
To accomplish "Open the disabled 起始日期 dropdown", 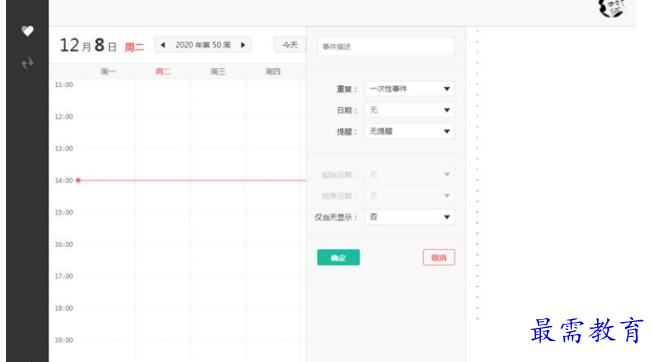I will pyautogui.click(x=410, y=175).
